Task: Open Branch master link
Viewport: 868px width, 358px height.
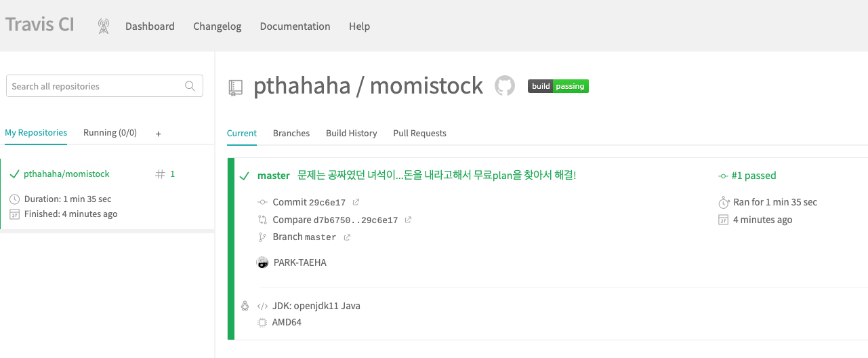Action: click(x=304, y=237)
